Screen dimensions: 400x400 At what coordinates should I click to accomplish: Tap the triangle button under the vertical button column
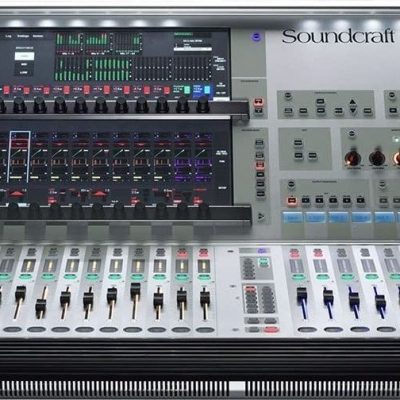261,217
